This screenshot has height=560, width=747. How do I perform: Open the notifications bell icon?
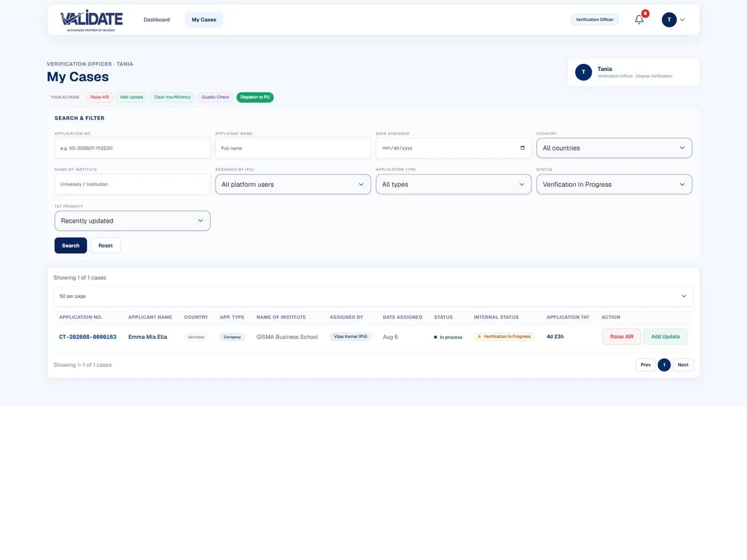click(x=639, y=20)
